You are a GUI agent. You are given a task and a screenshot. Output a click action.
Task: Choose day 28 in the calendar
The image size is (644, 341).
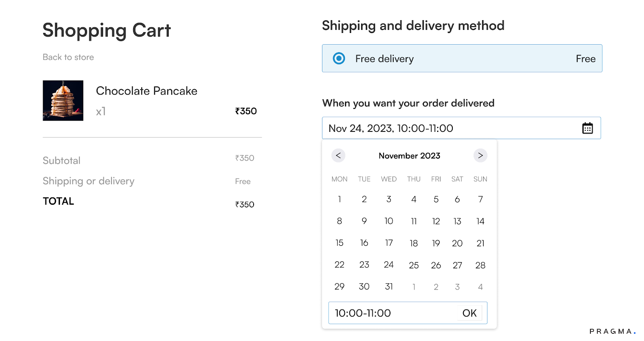coord(480,265)
